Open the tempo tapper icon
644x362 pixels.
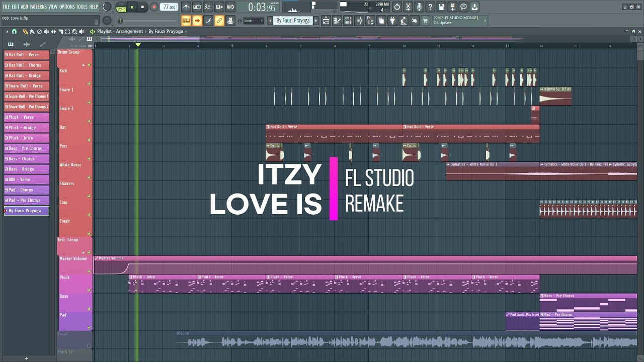[x=404, y=21]
